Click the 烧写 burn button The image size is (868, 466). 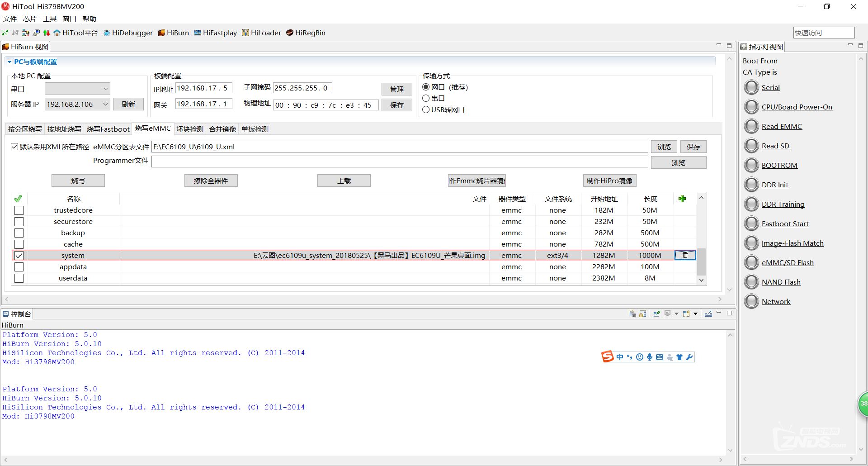pyautogui.click(x=78, y=181)
